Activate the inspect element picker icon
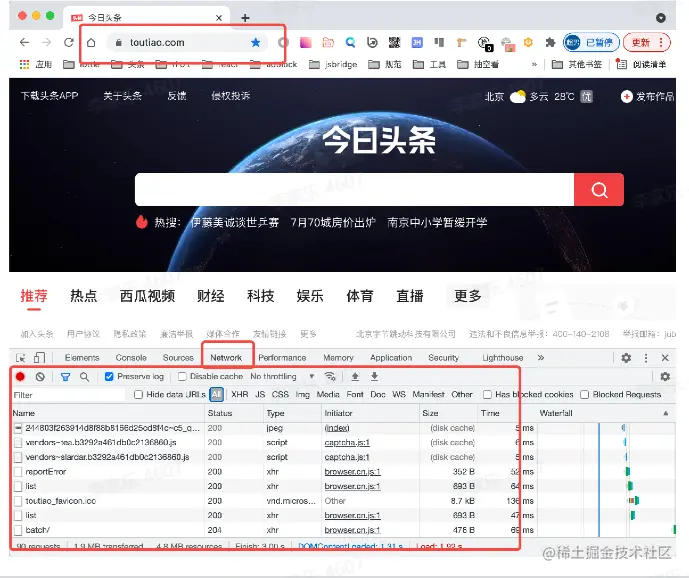Viewport: 689px width, 578px height. (x=20, y=358)
